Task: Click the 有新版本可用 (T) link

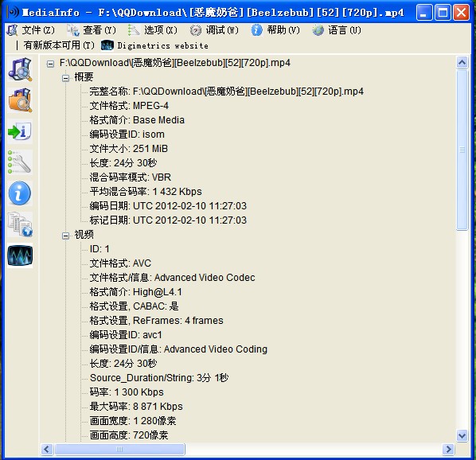Action: click(x=59, y=45)
